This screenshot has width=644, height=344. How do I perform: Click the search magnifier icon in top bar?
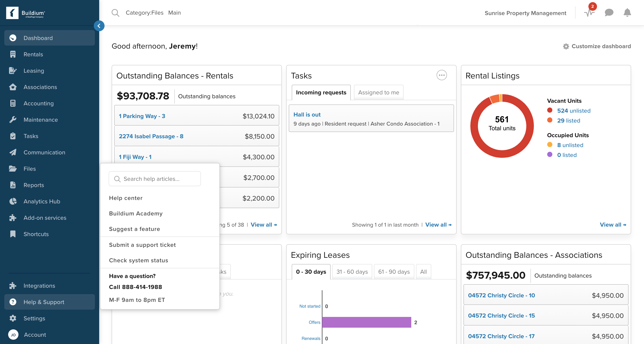point(115,13)
